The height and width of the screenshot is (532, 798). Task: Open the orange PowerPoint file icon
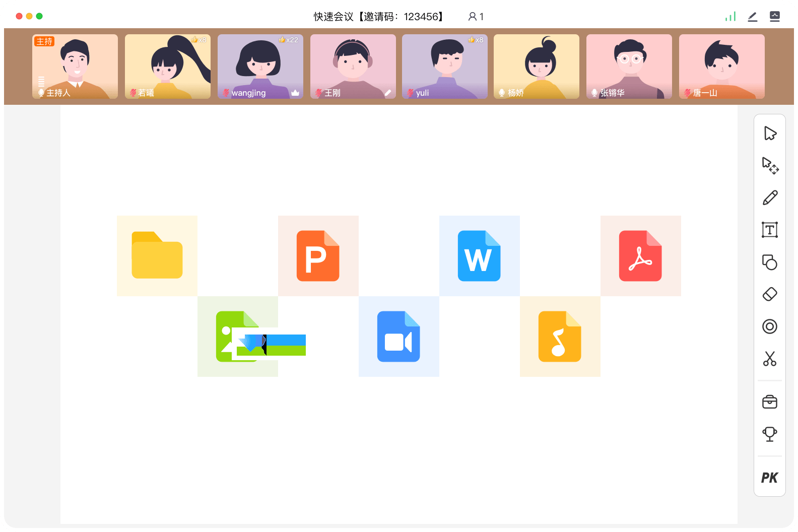click(x=318, y=256)
